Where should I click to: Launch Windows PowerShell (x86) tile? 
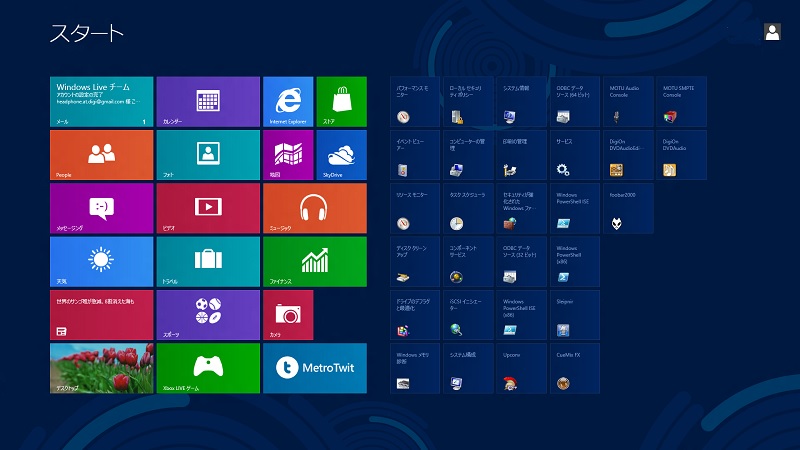tap(575, 262)
